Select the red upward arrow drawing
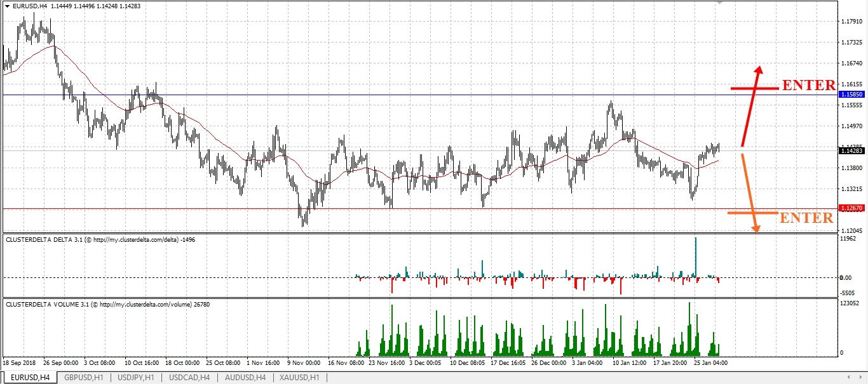This screenshot has width=868, height=384. (751, 105)
